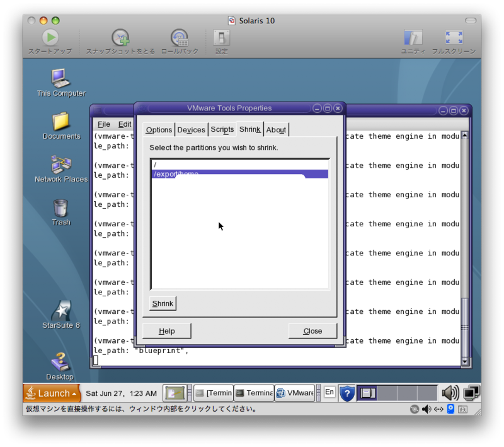The width and height of the screenshot is (504, 447).
Task: Launch StarSuite 8 desktop icon
Action: point(60,311)
